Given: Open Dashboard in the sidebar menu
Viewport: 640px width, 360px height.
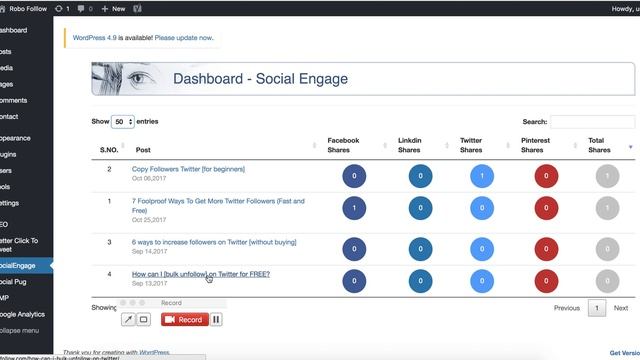Looking at the screenshot, I should [x=14, y=30].
